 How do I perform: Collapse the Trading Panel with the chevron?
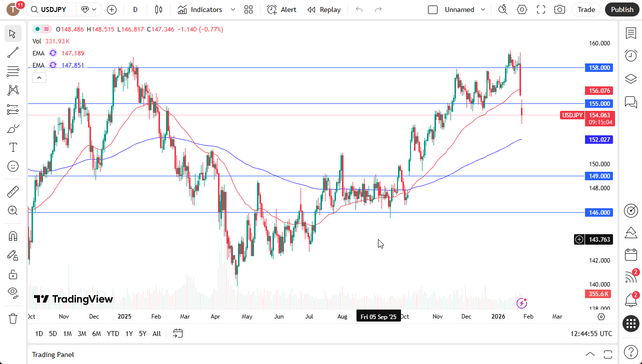[x=590, y=355]
